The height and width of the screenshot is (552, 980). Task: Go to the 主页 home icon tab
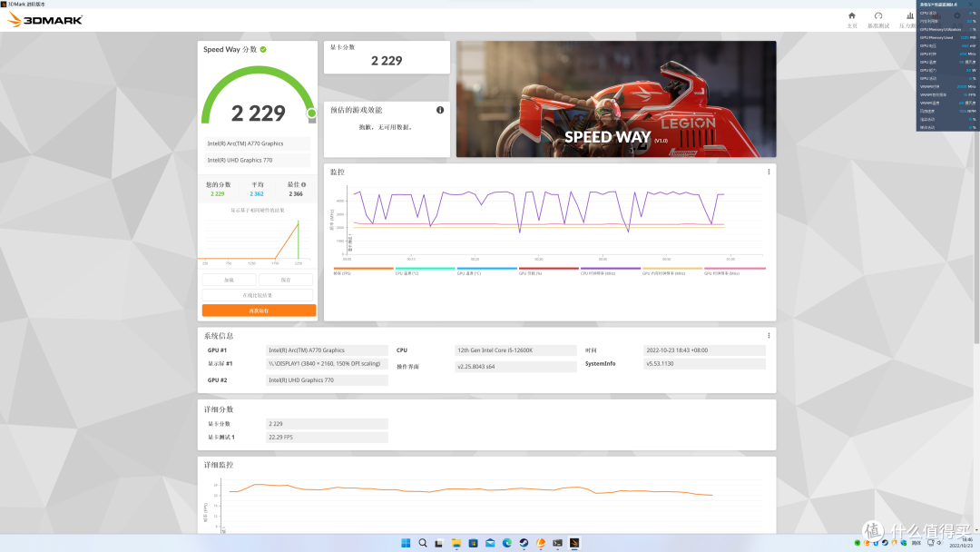pos(851,19)
